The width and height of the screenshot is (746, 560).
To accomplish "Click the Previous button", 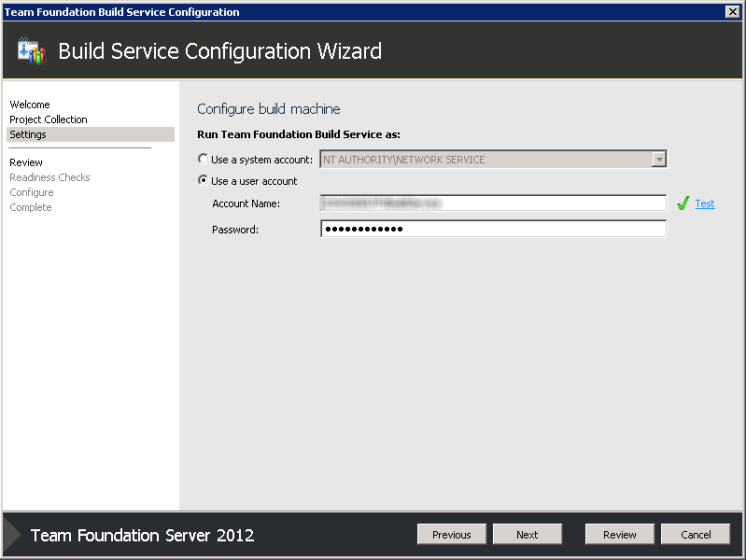I will coord(452,534).
